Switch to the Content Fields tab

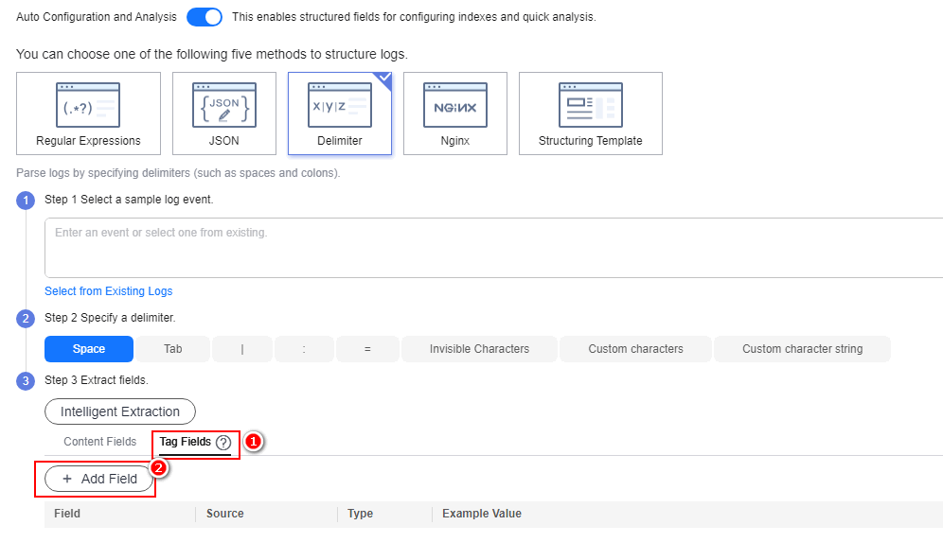(x=100, y=442)
